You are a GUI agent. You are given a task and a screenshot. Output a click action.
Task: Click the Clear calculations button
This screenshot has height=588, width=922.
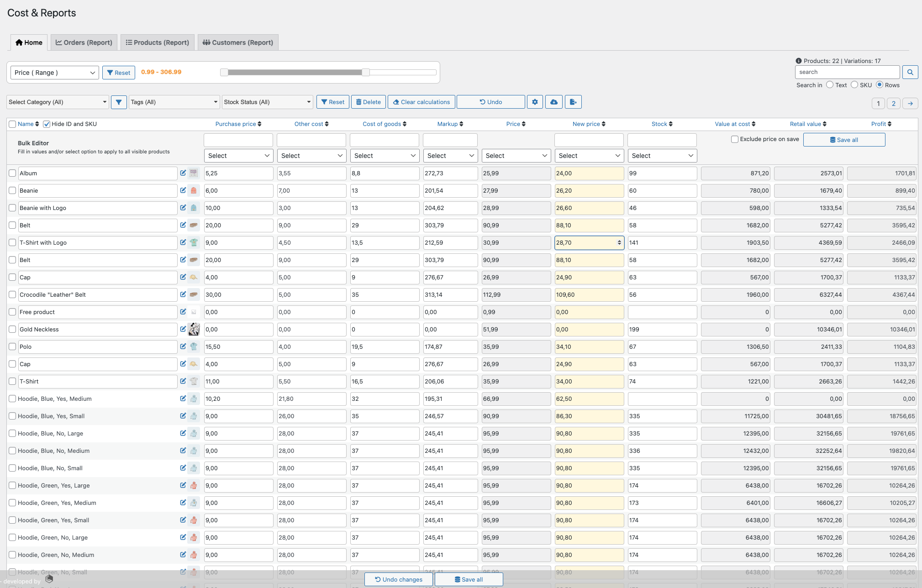(x=421, y=101)
